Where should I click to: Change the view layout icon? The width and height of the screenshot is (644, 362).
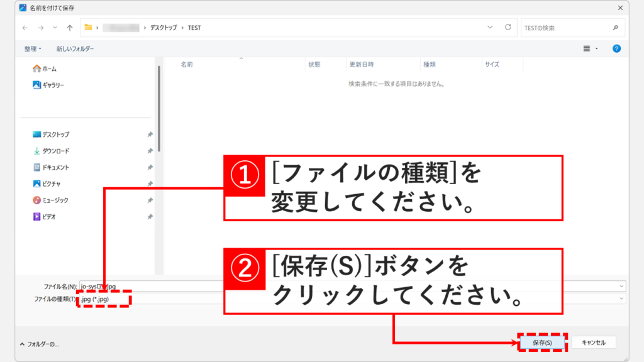click(587, 48)
